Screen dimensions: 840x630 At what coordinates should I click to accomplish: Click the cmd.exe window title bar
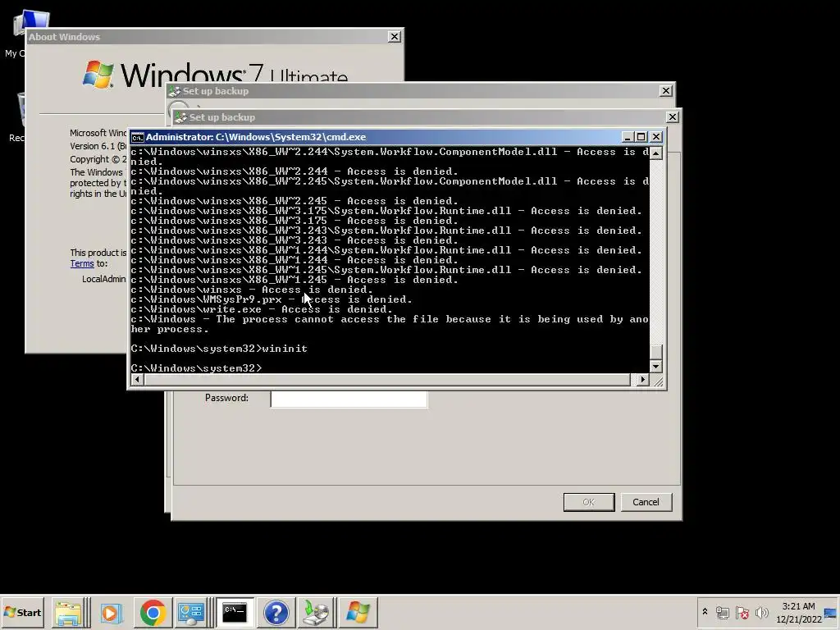375,137
